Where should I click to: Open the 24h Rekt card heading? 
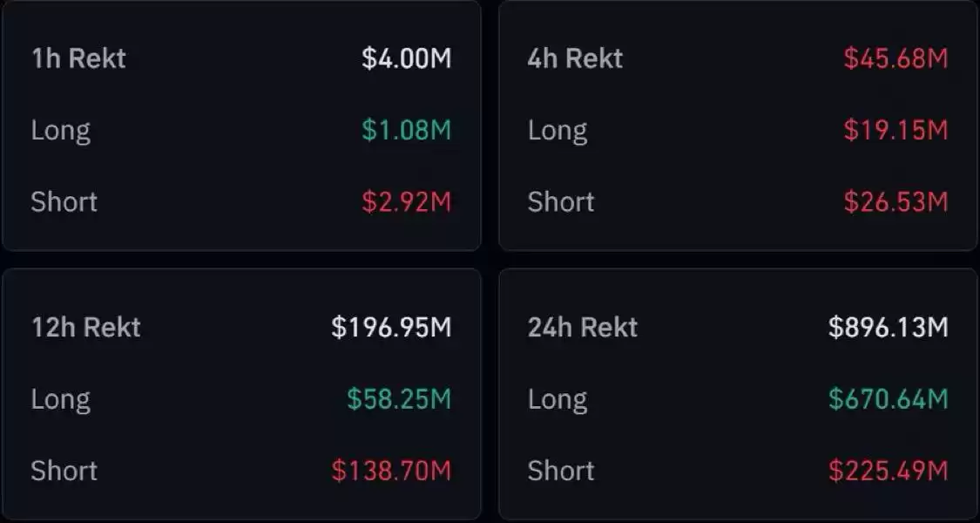(583, 327)
